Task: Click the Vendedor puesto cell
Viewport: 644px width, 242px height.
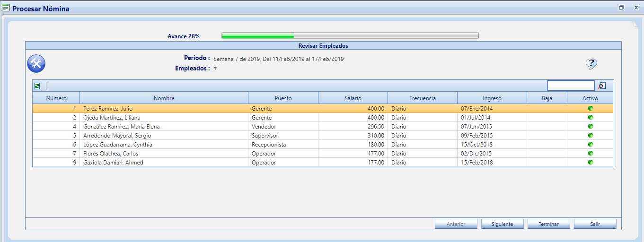Action: pyautogui.click(x=283, y=127)
